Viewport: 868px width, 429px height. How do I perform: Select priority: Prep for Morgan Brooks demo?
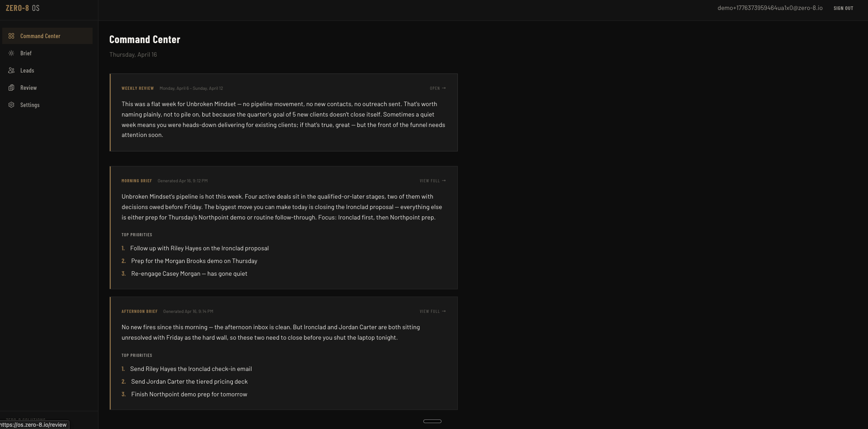click(x=194, y=261)
